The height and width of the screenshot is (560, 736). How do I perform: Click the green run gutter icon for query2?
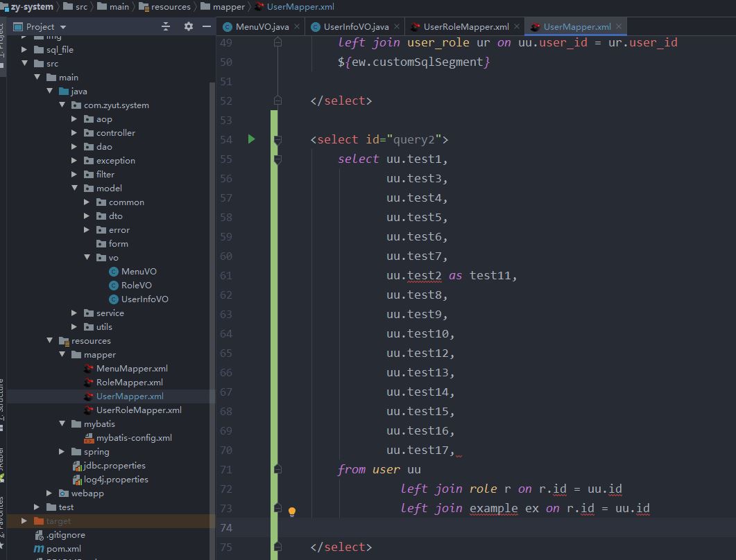pos(252,139)
